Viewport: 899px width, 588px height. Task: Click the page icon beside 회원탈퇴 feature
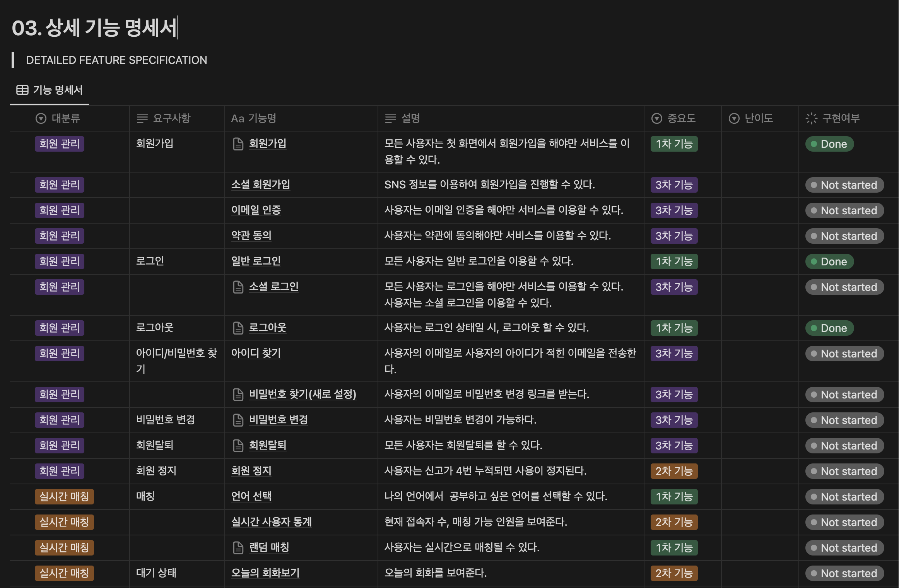point(238,446)
